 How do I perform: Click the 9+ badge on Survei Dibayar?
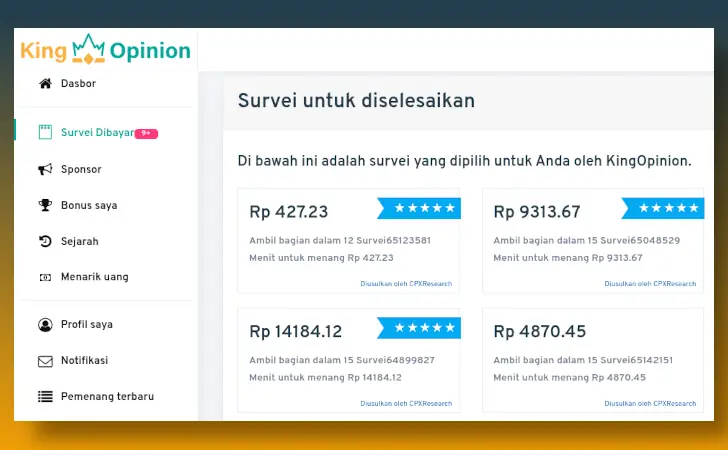tap(147, 133)
